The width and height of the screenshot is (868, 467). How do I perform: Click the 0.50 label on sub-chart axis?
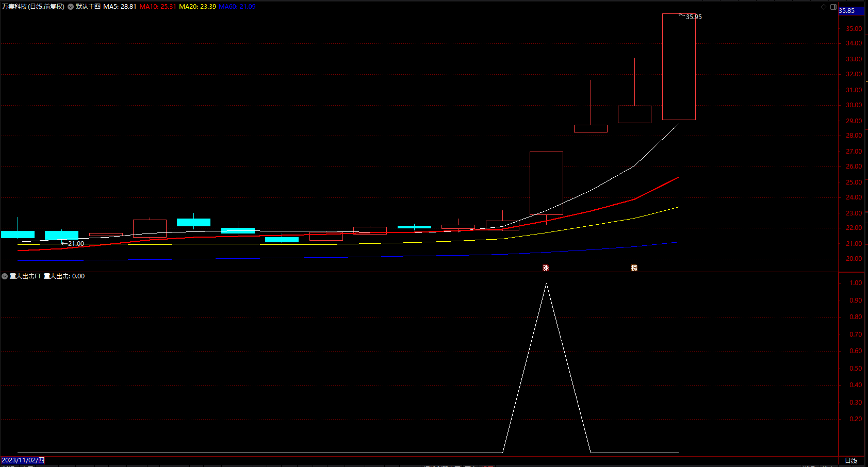click(856, 369)
